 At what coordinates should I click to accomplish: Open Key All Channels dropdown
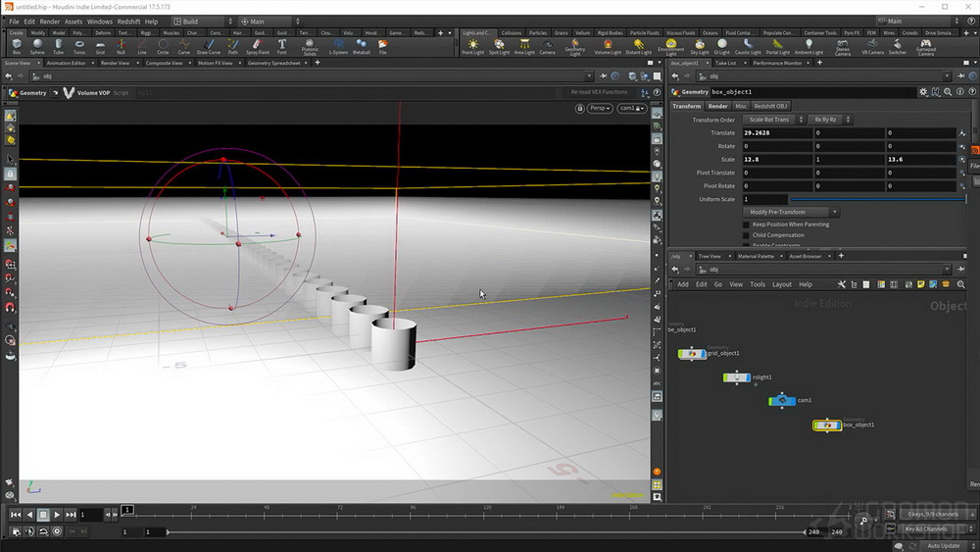coord(937,528)
